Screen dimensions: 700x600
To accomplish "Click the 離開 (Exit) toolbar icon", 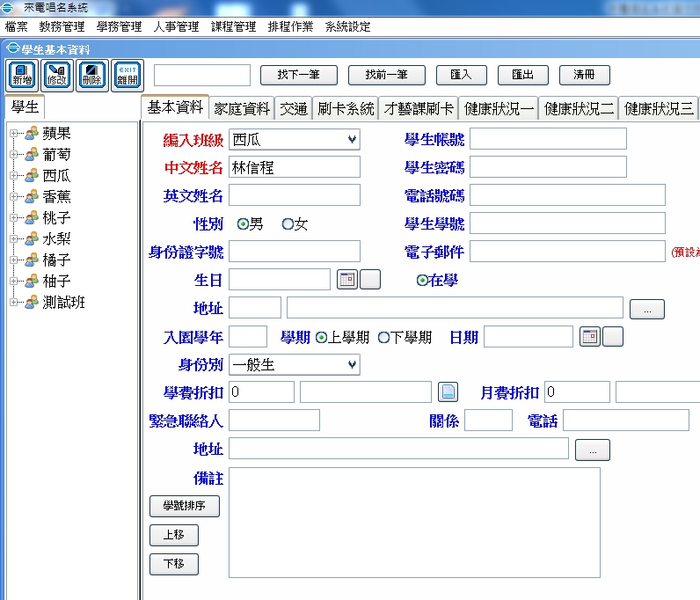I will point(127,75).
